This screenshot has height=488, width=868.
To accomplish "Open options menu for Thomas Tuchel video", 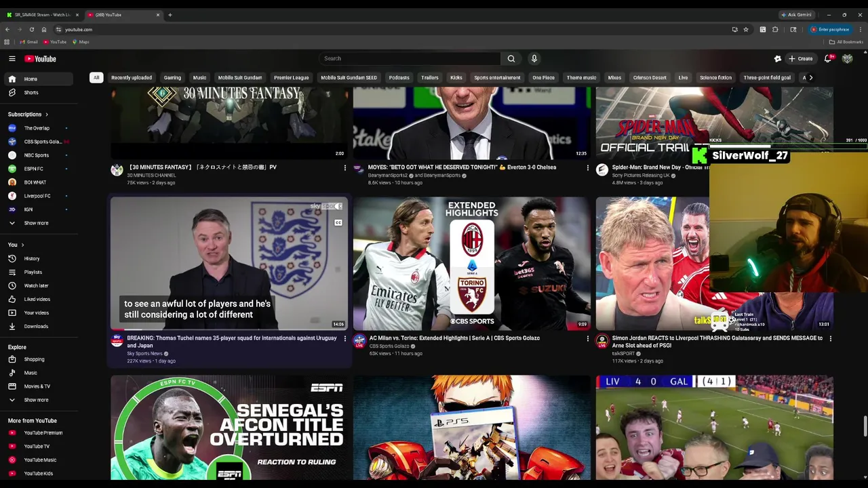I will (x=344, y=338).
